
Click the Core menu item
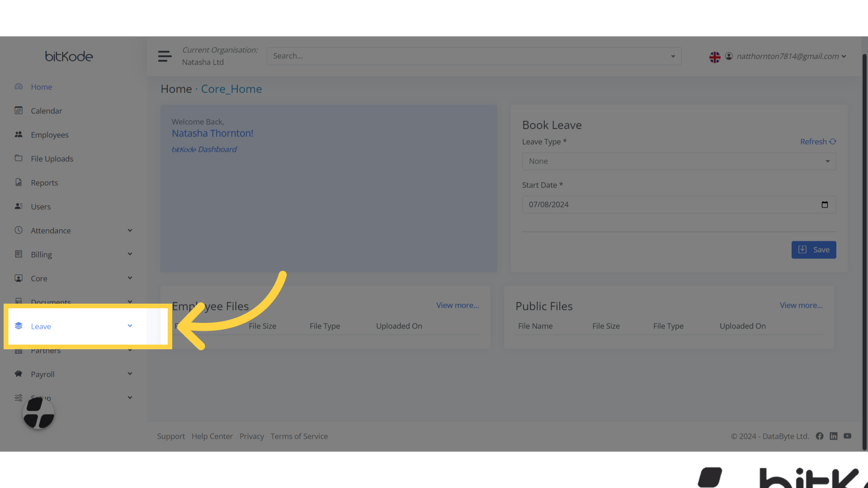(x=39, y=278)
